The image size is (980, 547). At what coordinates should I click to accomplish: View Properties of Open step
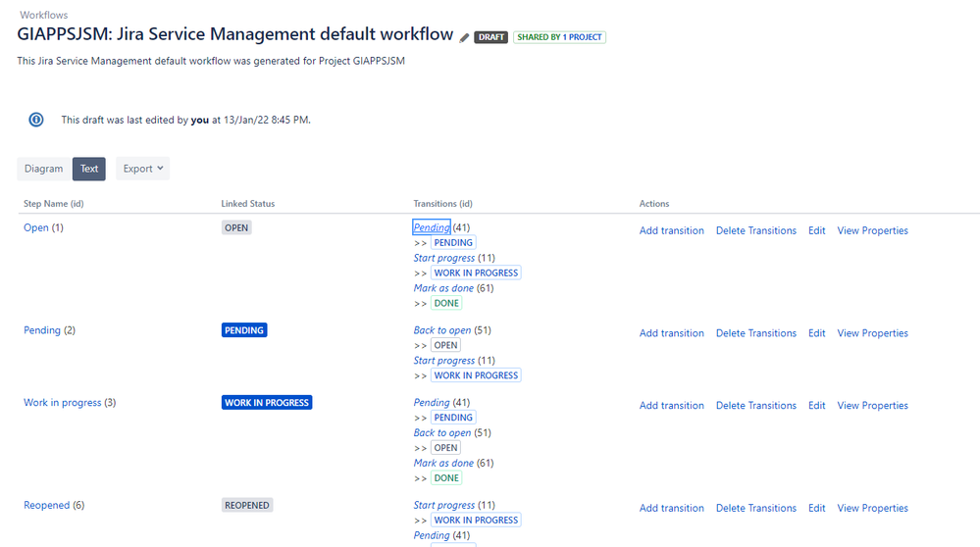[872, 230]
